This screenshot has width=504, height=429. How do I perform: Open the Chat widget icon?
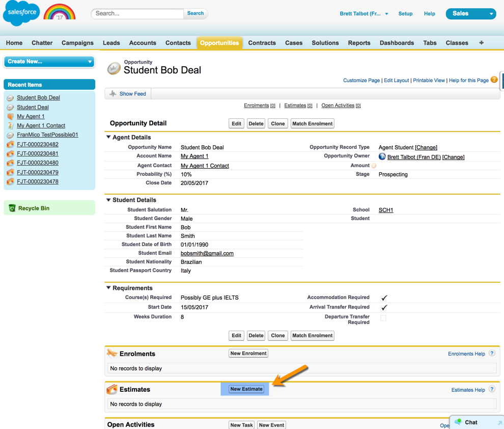pos(458,422)
